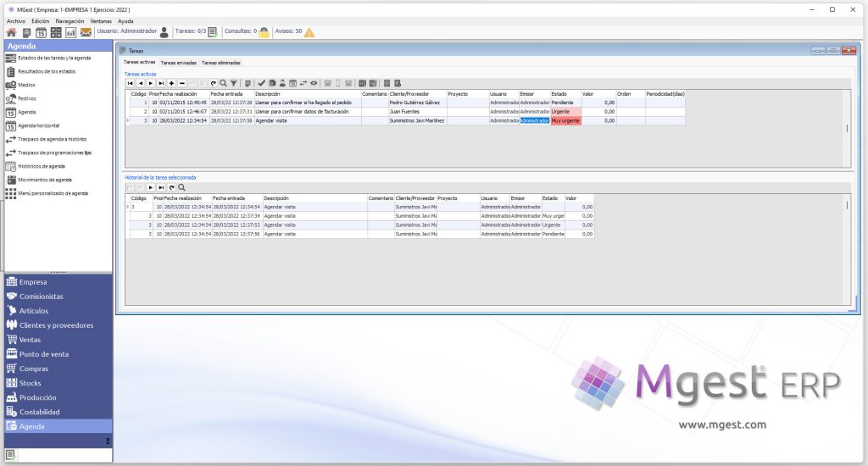Switch to Tareas eliminadas tab

(x=221, y=63)
